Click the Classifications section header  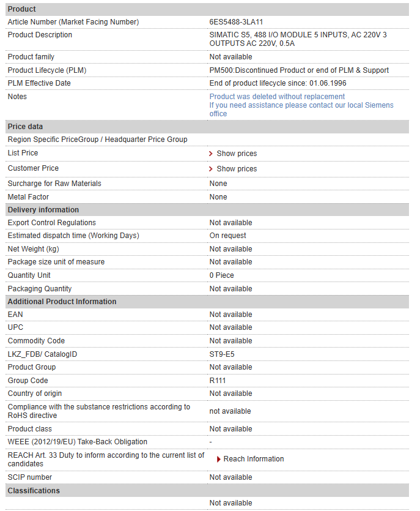[207, 491]
